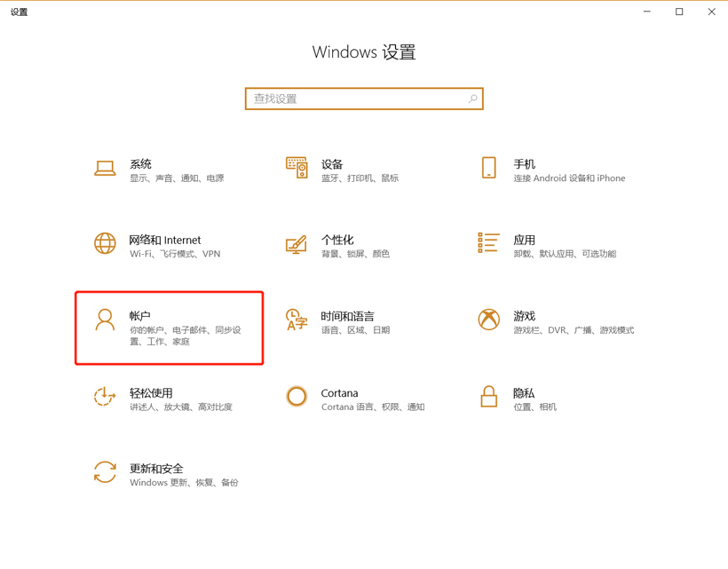This screenshot has width=728, height=569.
Task: Open the 隐私 padlock icon
Action: pyautogui.click(x=489, y=397)
